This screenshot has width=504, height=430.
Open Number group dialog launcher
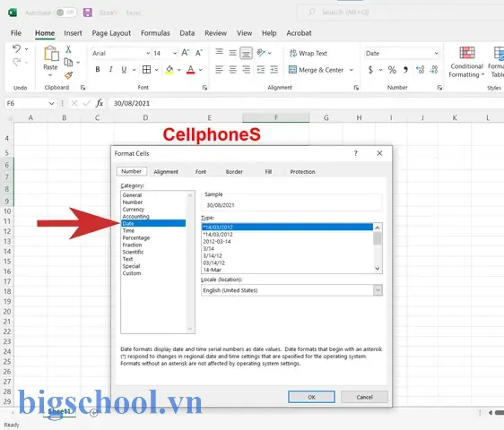[x=439, y=88]
